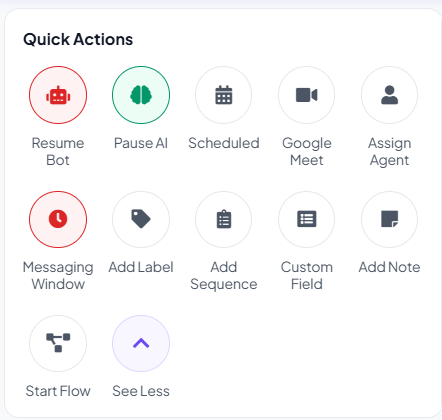
Task: Click the Quick Actions heading
Action: click(x=78, y=39)
